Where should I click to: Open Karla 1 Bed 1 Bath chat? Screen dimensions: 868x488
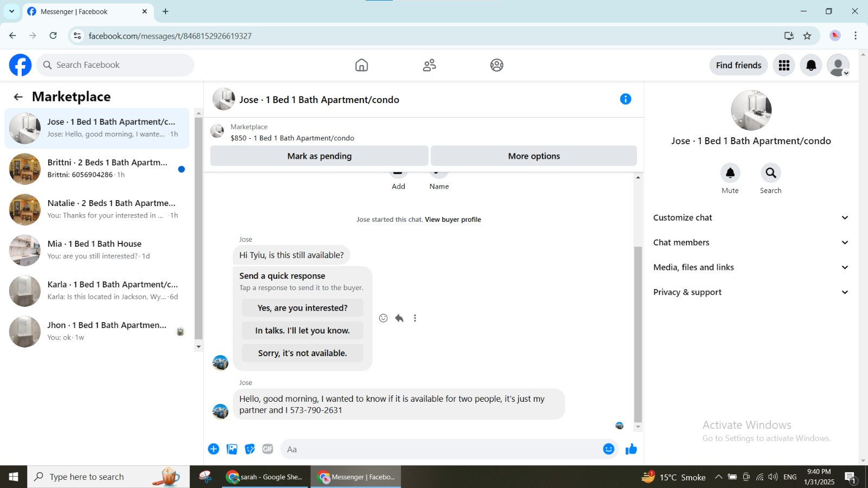click(x=97, y=291)
